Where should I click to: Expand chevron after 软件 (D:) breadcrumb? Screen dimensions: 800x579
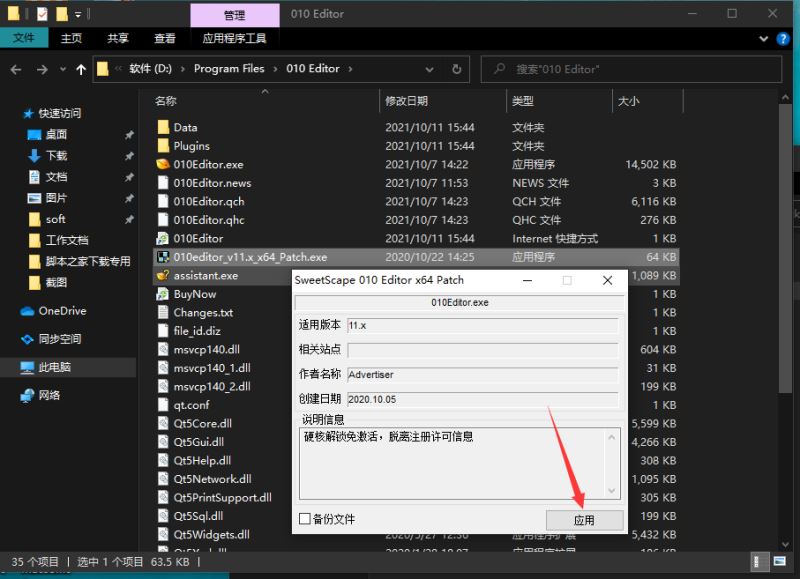[x=183, y=69]
